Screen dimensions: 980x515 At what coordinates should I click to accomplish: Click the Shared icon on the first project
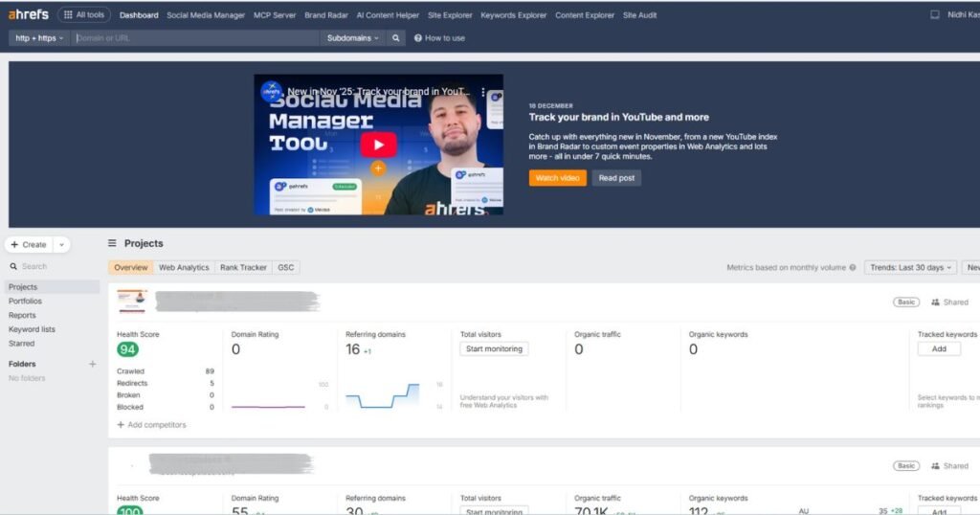click(x=935, y=302)
